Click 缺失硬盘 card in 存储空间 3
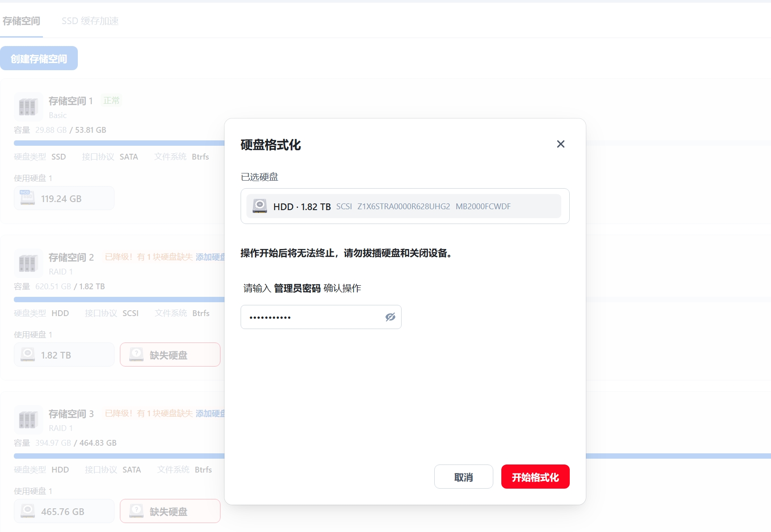 (x=170, y=511)
